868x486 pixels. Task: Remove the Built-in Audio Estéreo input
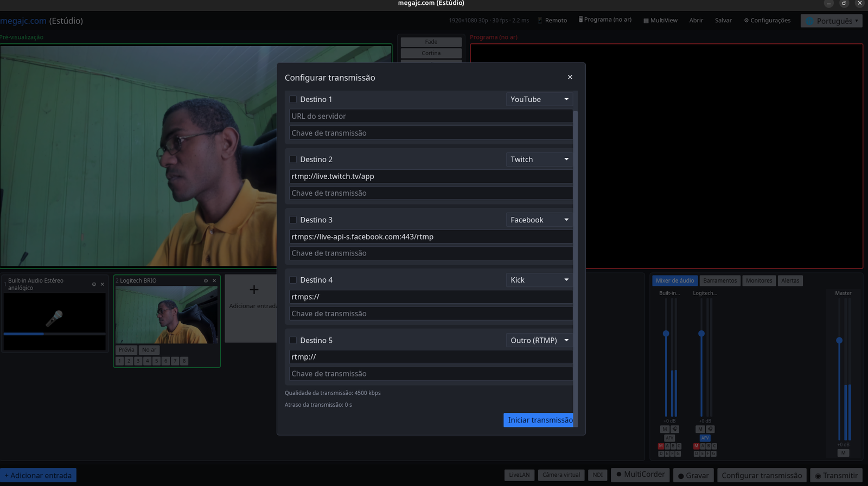pyautogui.click(x=102, y=284)
